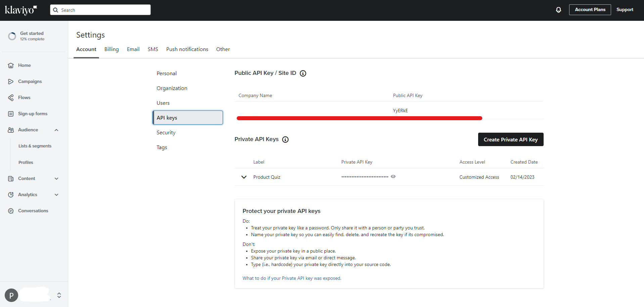Expand the Product Quiz key row

coord(244,177)
